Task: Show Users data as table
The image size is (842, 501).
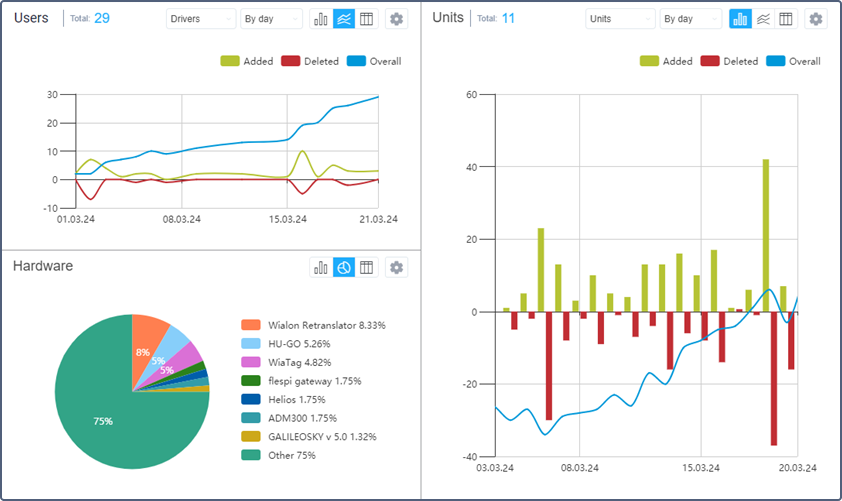Action: coord(367,19)
